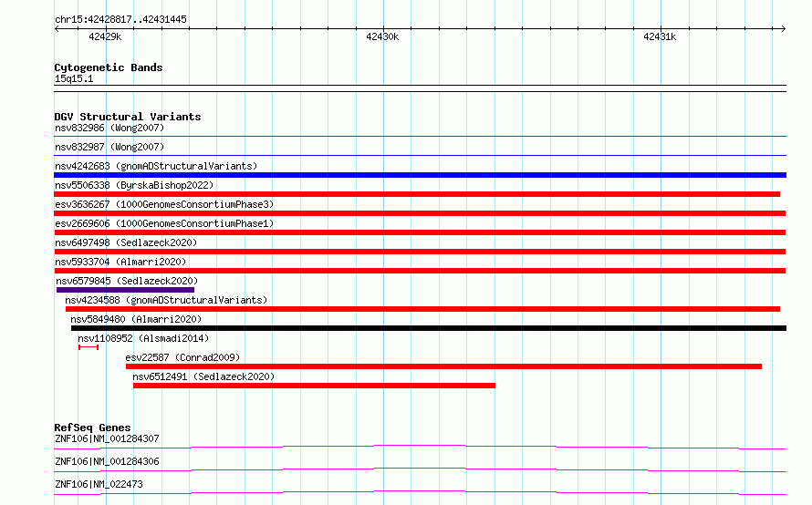Select the red nsv4234588 variant bar

coord(422,309)
